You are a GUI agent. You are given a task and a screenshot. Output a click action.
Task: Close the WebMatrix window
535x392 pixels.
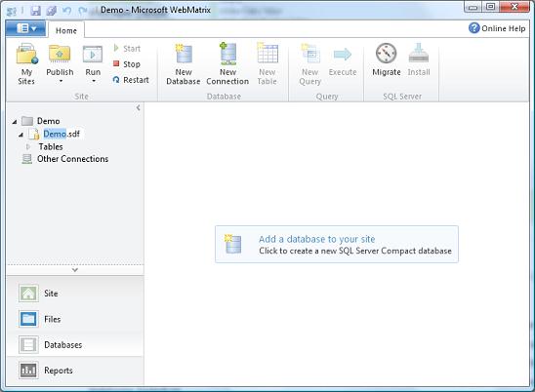pos(514,7)
